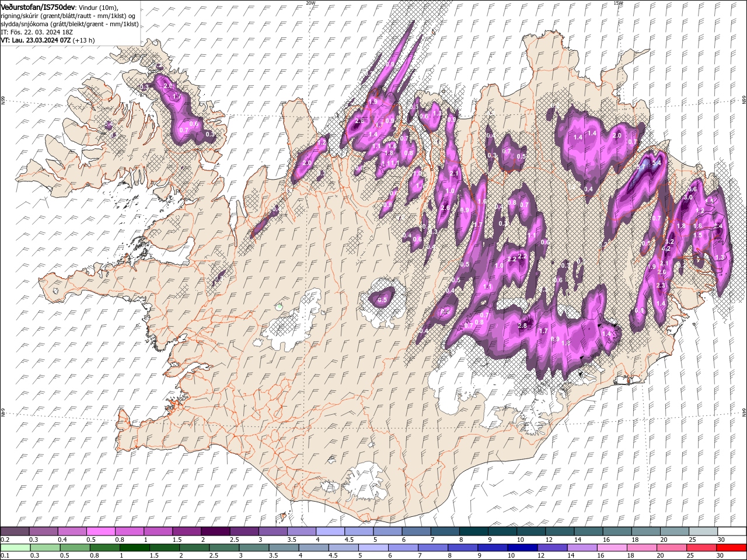This screenshot has width=747, height=560.
Task: Select the rain scale swatch between 2.5 and 3
Action: click(224, 548)
